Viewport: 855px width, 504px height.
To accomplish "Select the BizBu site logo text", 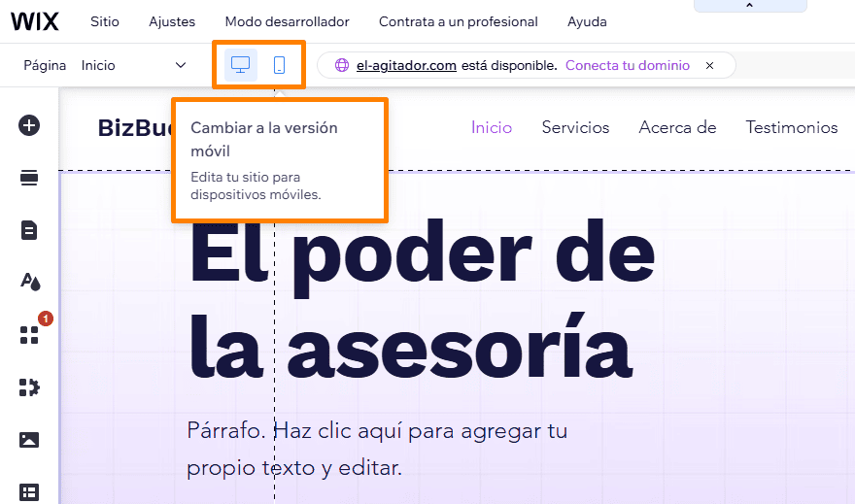I will point(135,128).
